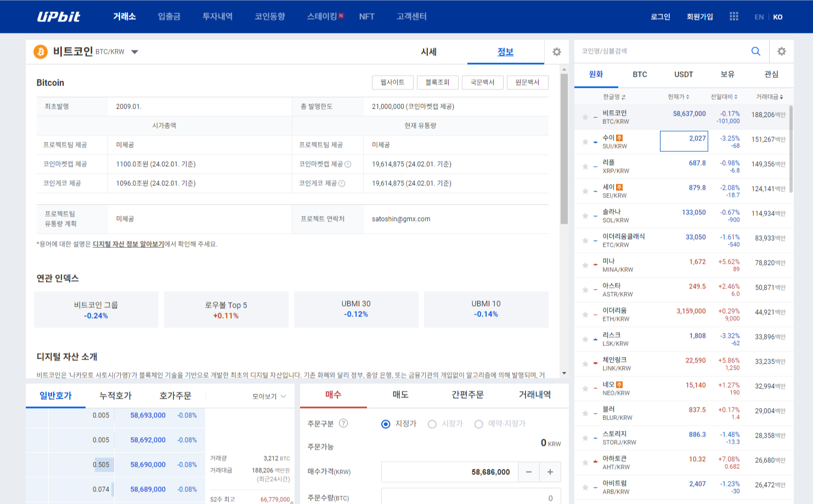Click 로그인 in the header
Viewport: 813px width, 504px height.
[x=660, y=17]
